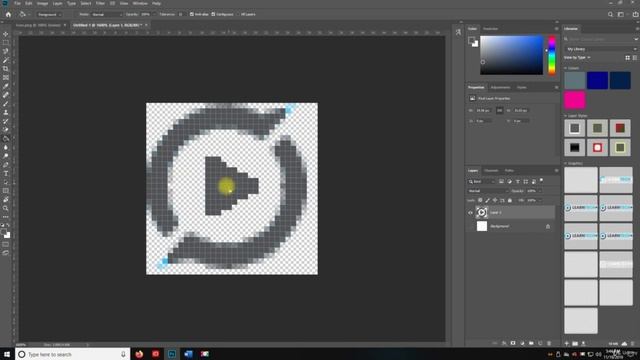640x360 pixels.
Task: Toggle the width-height link in Properties
Action: (500, 111)
